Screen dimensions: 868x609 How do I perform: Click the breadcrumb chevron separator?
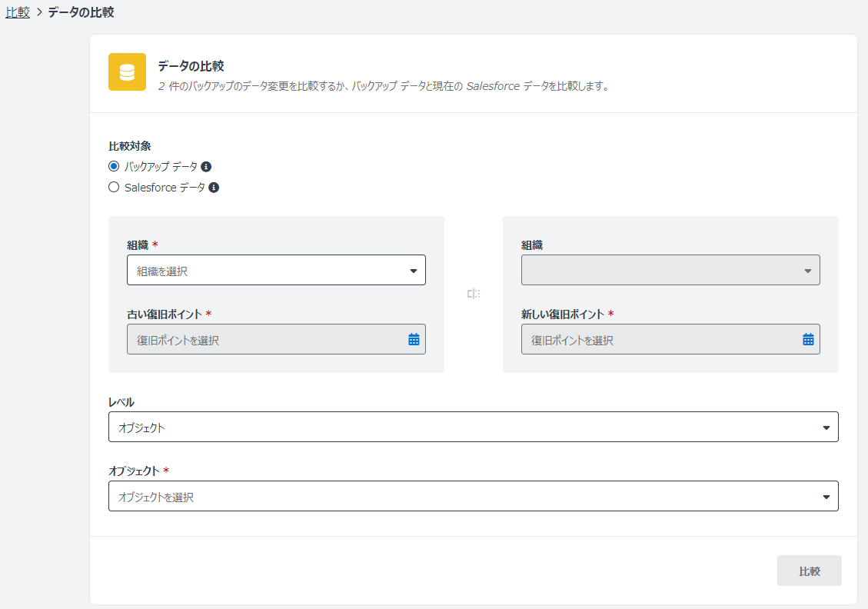pyautogui.click(x=38, y=12)
